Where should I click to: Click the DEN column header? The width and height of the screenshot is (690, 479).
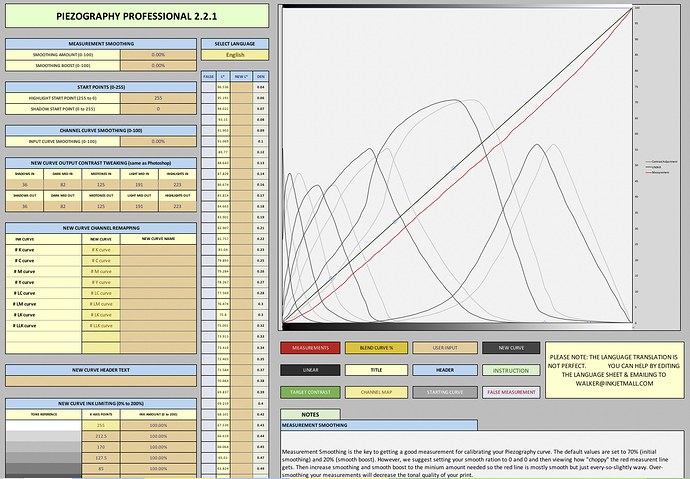coord(261,77)
